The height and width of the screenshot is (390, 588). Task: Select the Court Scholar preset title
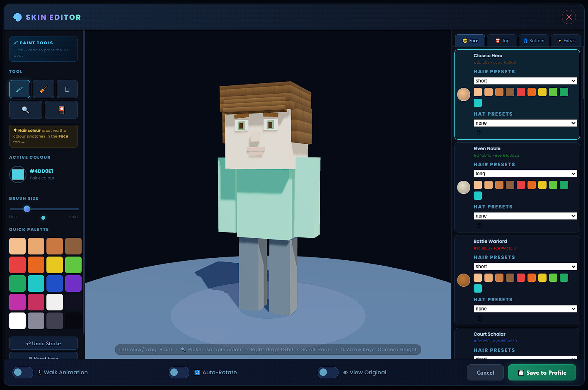489,334
